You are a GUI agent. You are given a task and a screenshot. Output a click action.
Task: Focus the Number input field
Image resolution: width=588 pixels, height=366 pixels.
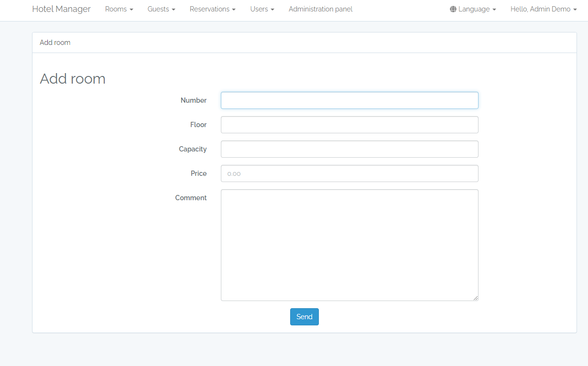click(349, 100)
